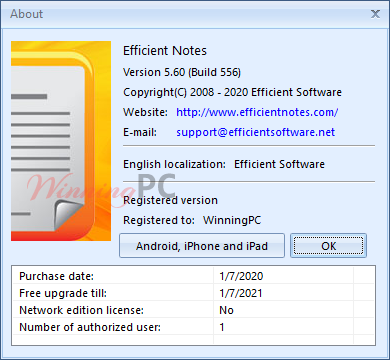Click the Copyright 2008 - 2020 line
The height and width of the screenshot is (360, 390).
(x=232, y=92)
